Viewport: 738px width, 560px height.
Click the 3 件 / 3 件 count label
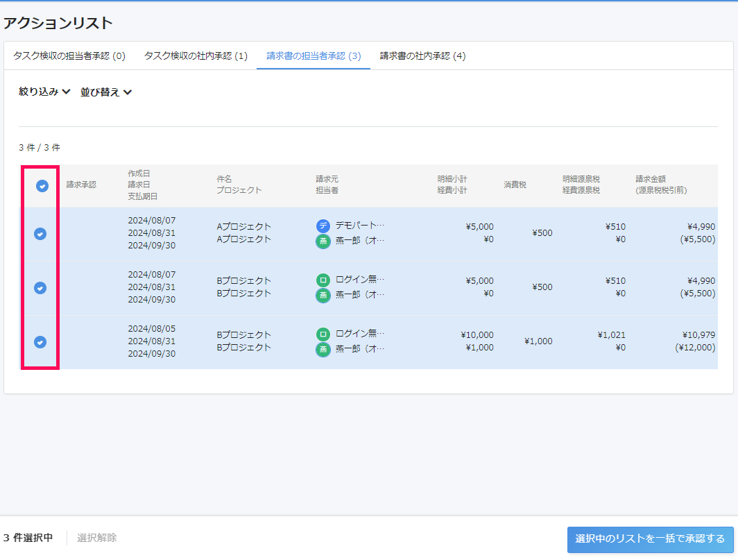click(40, 148)
